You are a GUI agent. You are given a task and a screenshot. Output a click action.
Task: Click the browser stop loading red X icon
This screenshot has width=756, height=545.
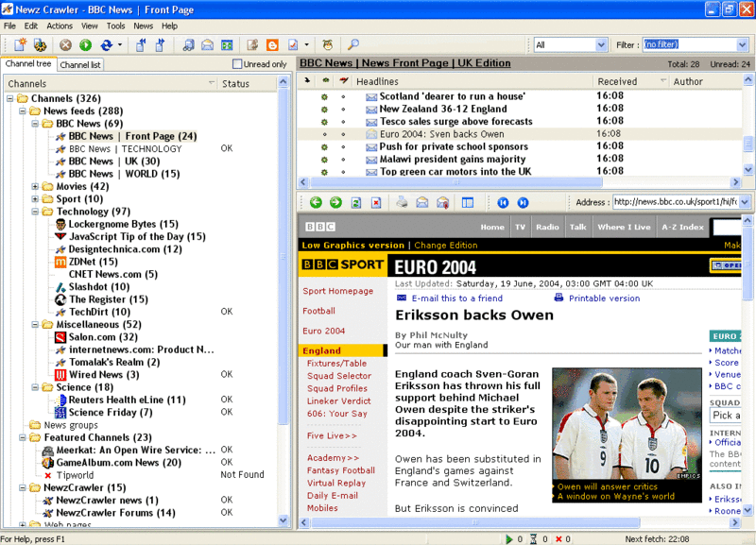coord(376,202)
